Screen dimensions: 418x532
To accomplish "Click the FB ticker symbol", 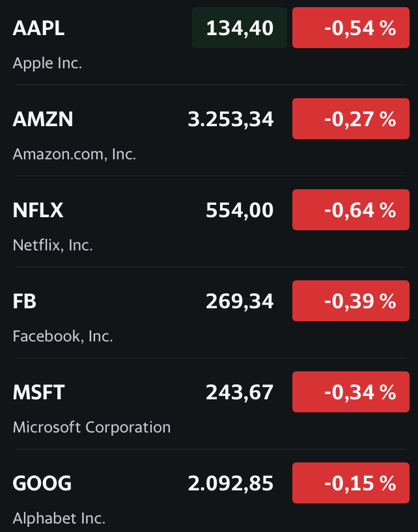I will [25, 301].
